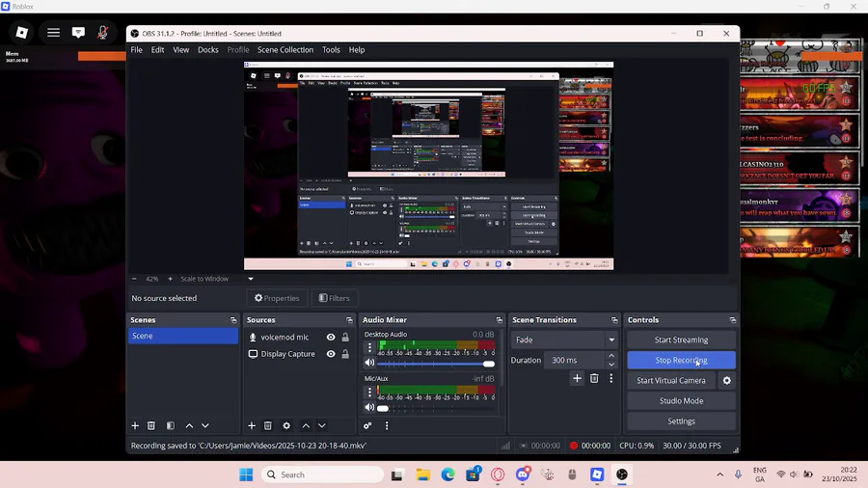
Task: Open advanced audio properties gears icon
Action: 367,425
